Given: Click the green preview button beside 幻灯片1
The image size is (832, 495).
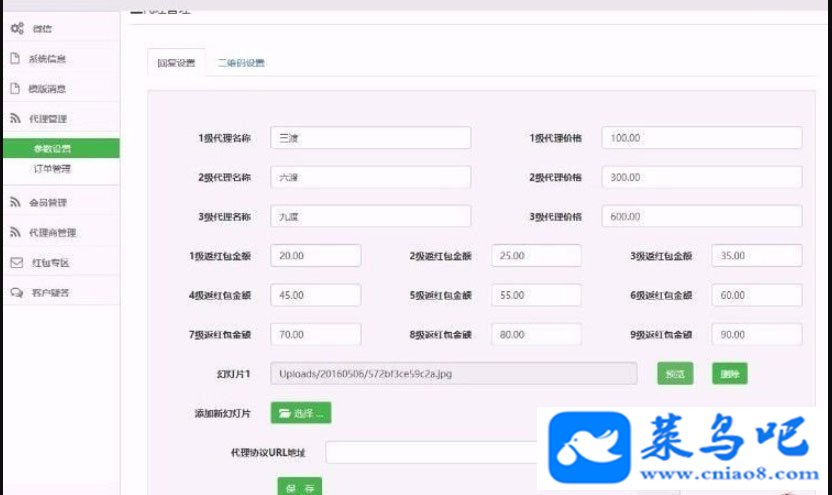Looking at the screenshot, I should [675, 374].
